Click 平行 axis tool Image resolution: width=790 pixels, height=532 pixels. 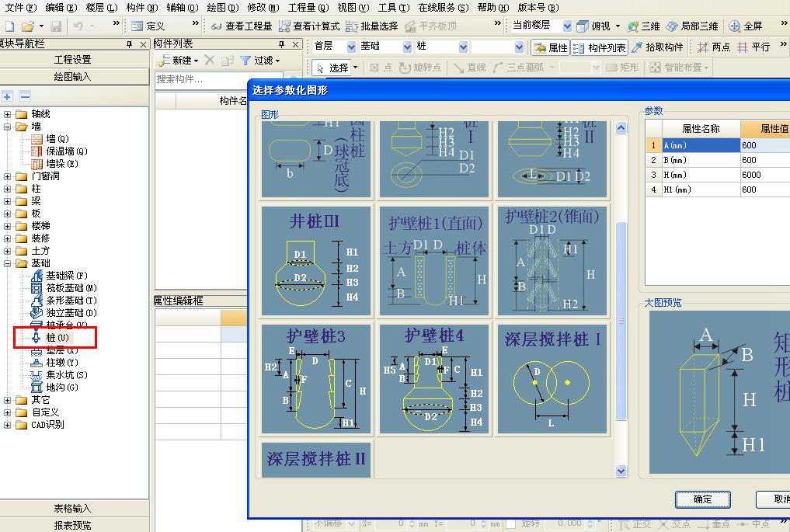point(753,47)
